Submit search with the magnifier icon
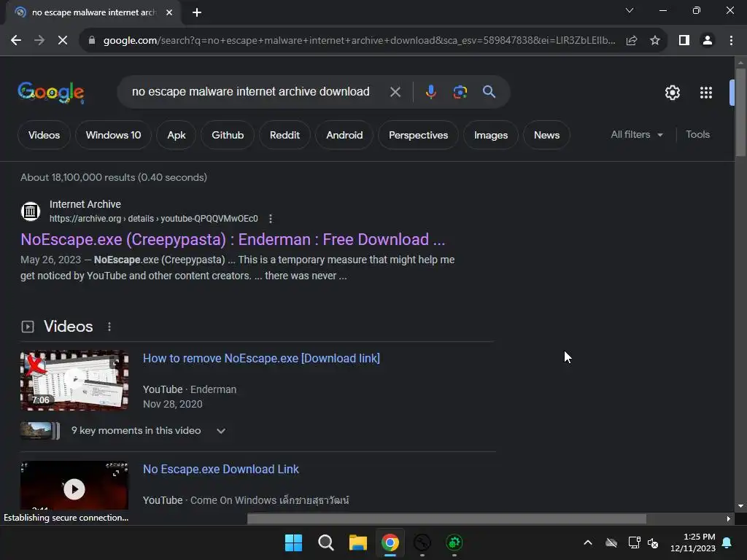This screenshot has height=560, width=747. [x=489, y=92]
